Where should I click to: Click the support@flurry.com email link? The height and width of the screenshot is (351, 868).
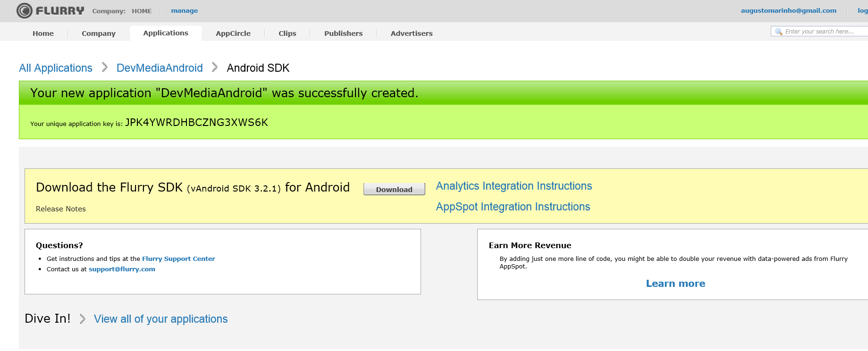(122, 269)
